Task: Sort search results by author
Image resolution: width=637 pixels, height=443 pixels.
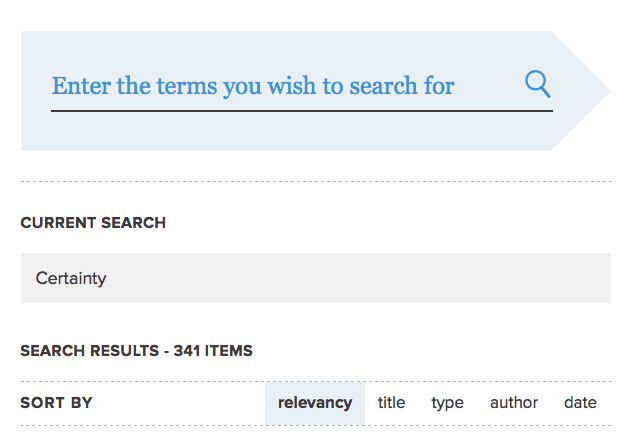Action: tap(514, 403)
